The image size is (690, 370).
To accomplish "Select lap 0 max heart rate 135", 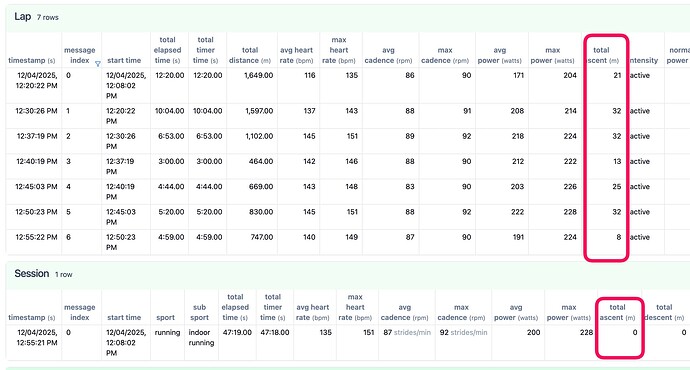I will (352, 75).
